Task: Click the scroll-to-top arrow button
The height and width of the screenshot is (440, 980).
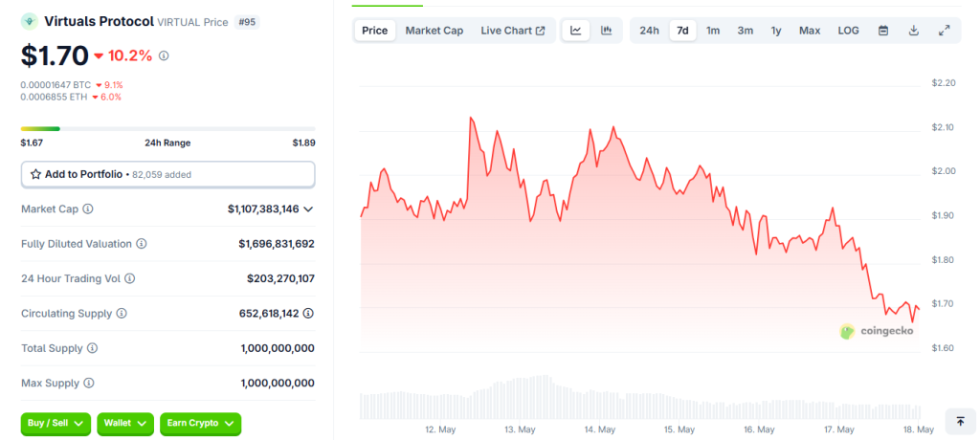Action: coord(961,421)
